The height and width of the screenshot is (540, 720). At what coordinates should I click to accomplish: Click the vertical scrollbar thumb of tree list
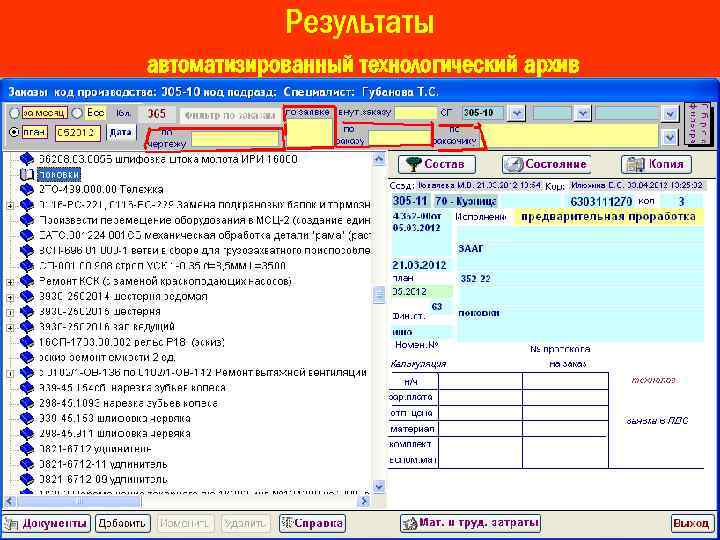point(379,295)
